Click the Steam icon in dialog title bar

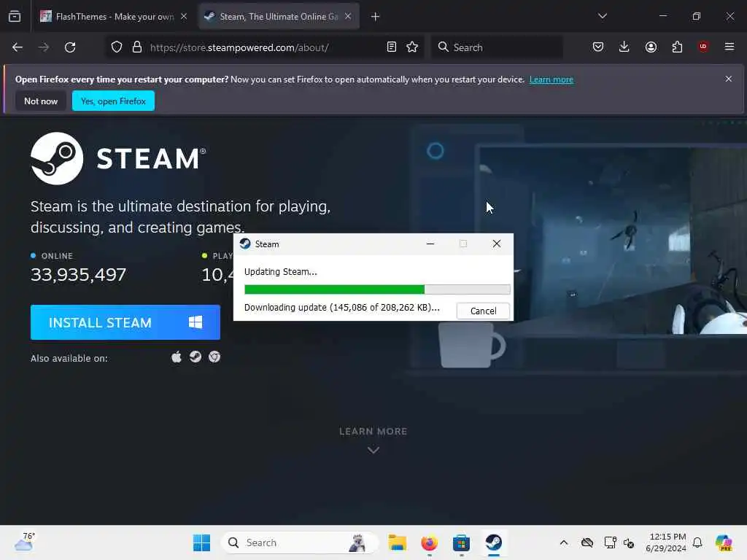[x=245, y=244]
